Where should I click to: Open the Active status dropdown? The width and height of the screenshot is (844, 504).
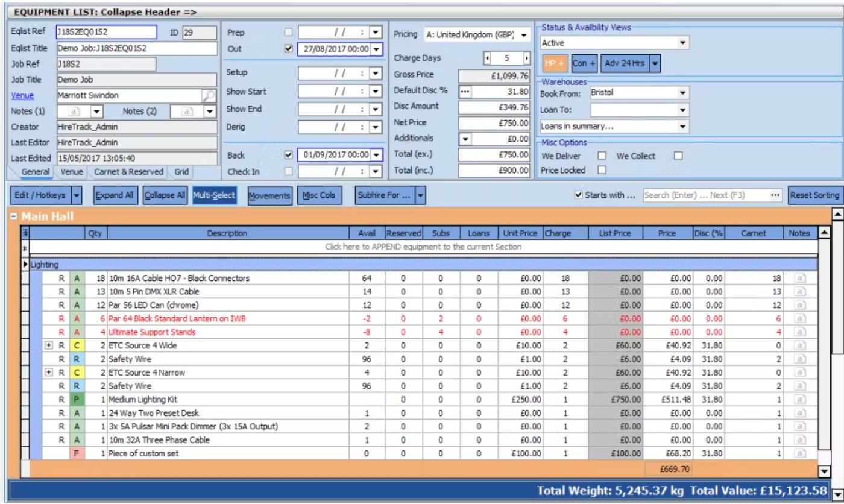point(682,43)
